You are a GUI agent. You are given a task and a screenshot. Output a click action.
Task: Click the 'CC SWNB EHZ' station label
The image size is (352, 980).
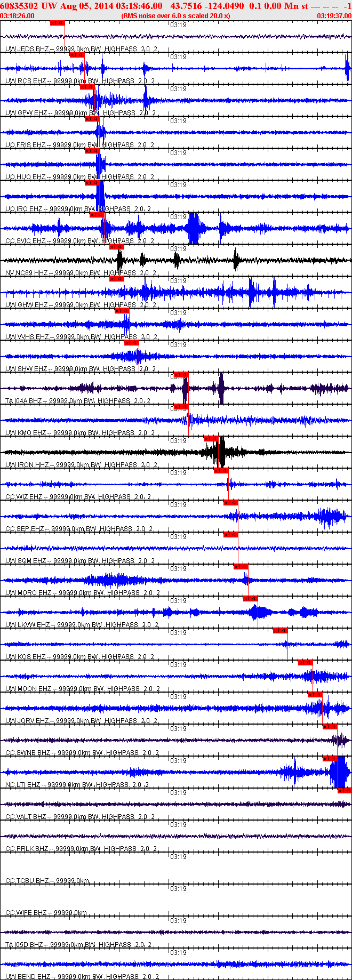(x=28, y=753)
